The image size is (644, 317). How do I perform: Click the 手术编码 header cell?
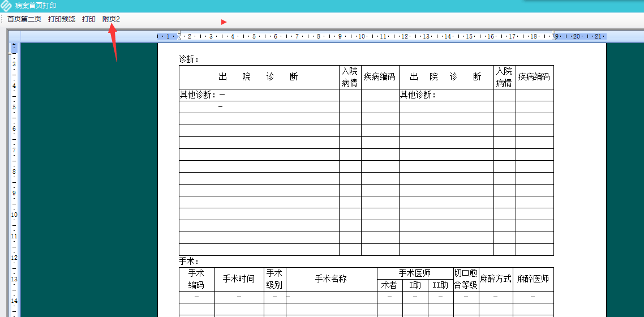coord(197,279)
